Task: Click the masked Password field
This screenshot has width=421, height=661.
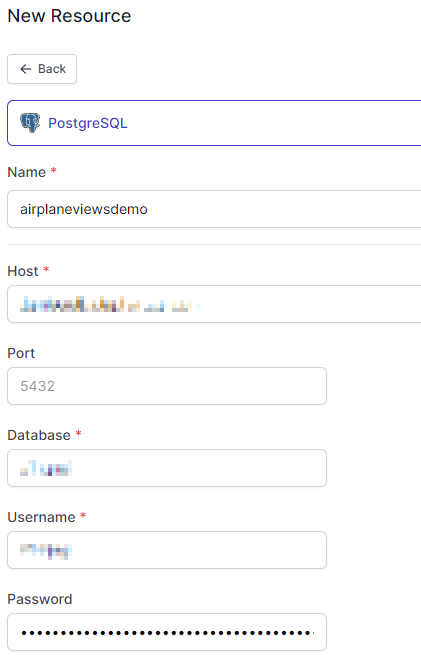Action: pyautogui.click(x=167, y=632)
